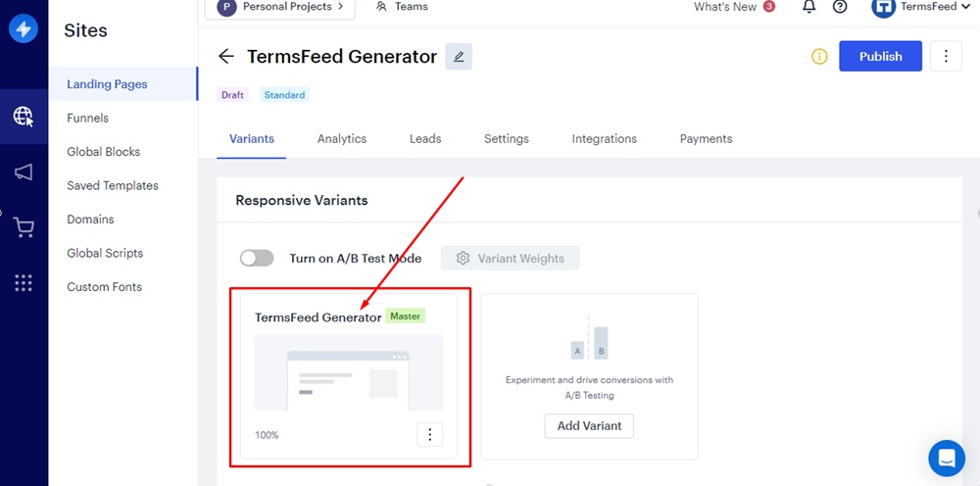Open the What's New link
Image resolution: width=980 pixels, height=486 pixels.
pyautogui.click(x=725, y=7)
